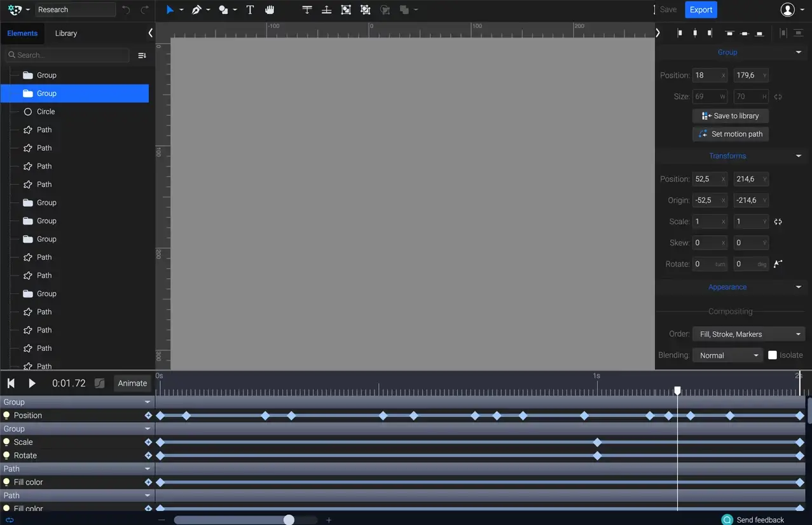Image resolution: width=812 pixels, height=525 pixels.
Task: Select the Text tool
Action: point(250,10)
